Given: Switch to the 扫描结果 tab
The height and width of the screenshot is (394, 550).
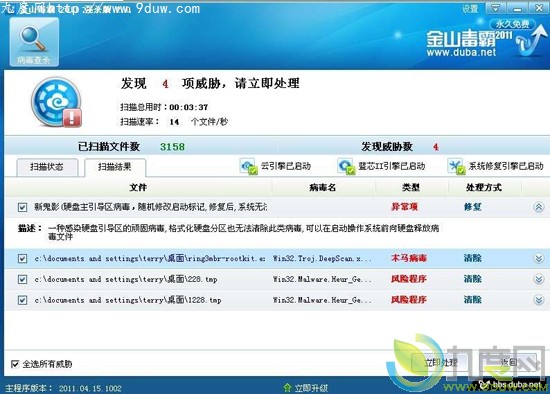Looking at the screenshot, I should click(x=115, y=167).
